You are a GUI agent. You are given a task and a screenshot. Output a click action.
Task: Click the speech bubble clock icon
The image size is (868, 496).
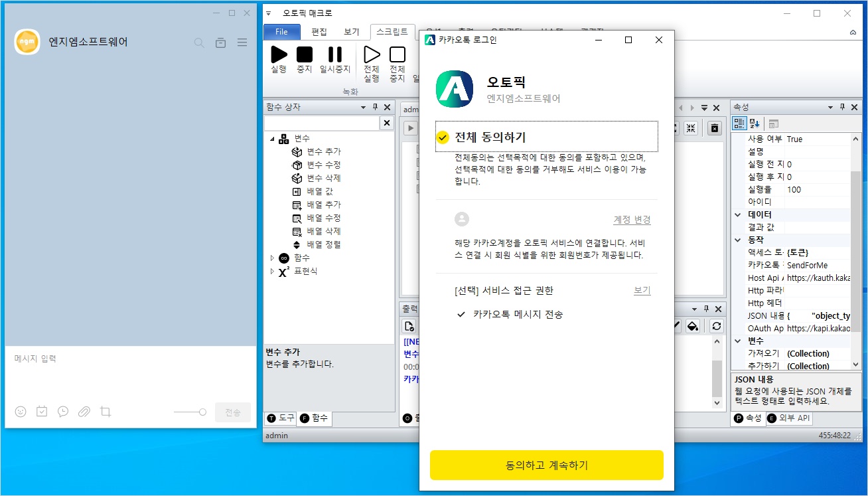click(63, 412)
